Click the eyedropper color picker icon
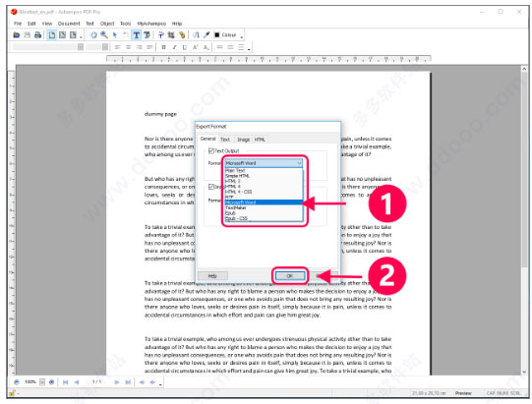532x404 pixels. point(207,35)
